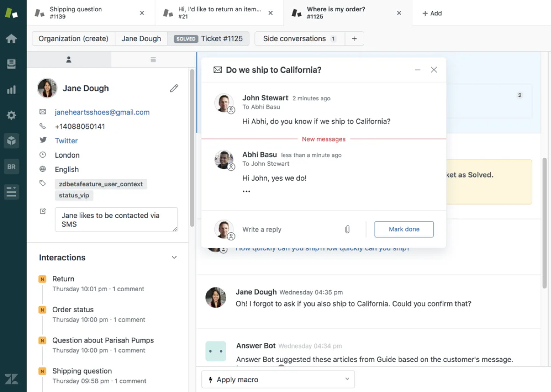The image size is (551, 392).
Task: Open Reporting bar chart icon
Action: [x=11, y=90]
